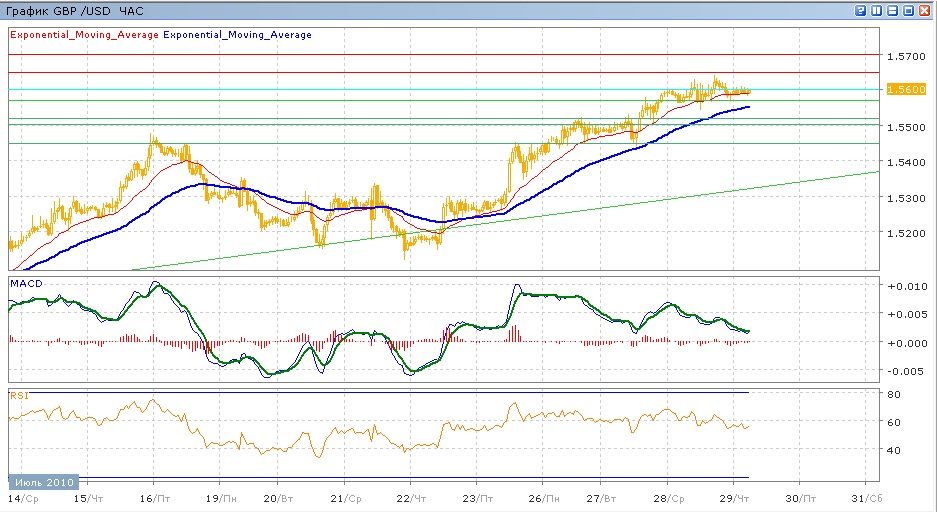This screenshot has height=512, width=937.
Task: Click the horizontal split layout icon
Action: tap(892, 10)
